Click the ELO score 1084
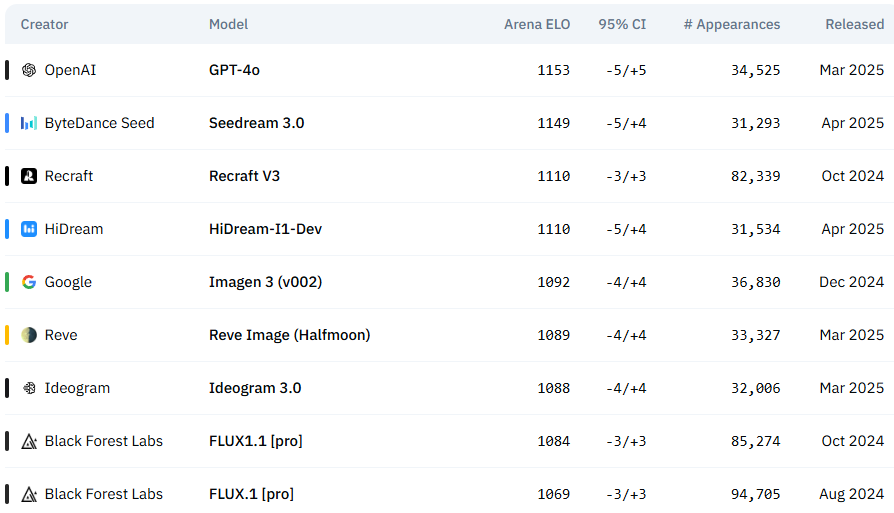Viewport: 894px width, 513px height. point(554,441)
